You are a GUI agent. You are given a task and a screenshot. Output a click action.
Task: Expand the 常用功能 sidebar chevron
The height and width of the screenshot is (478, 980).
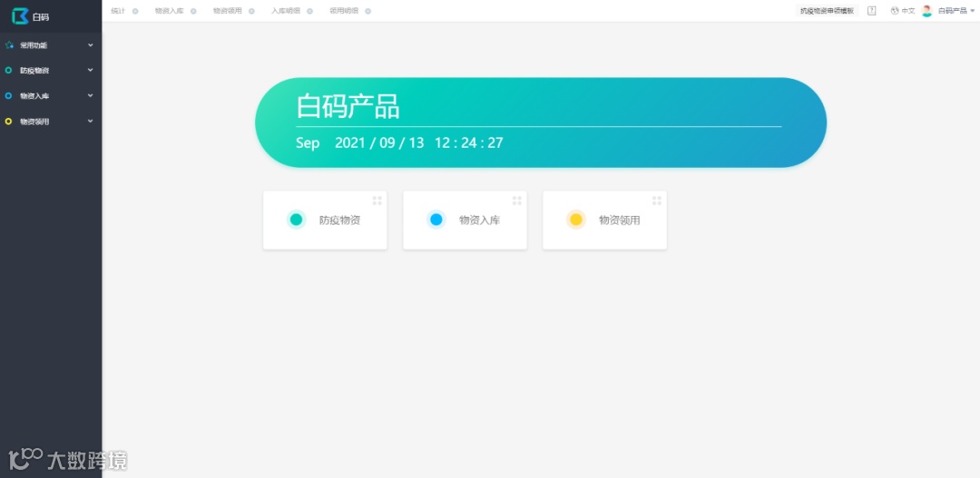point(90,45)
